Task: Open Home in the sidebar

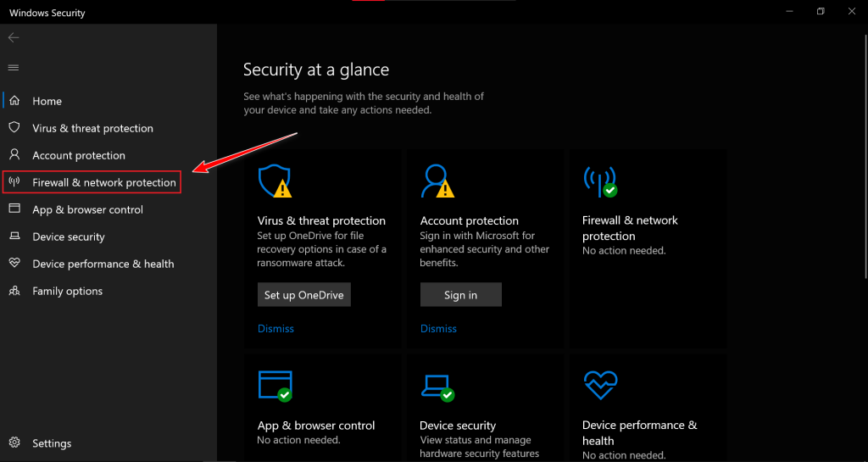Action: 47,101
